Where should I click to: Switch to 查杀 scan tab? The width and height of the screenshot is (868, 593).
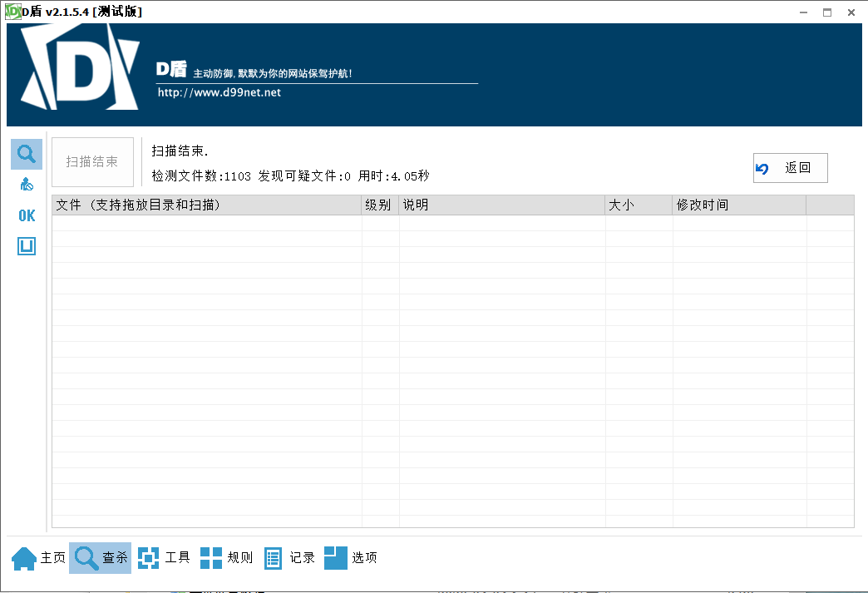click(x=101, y=557)
